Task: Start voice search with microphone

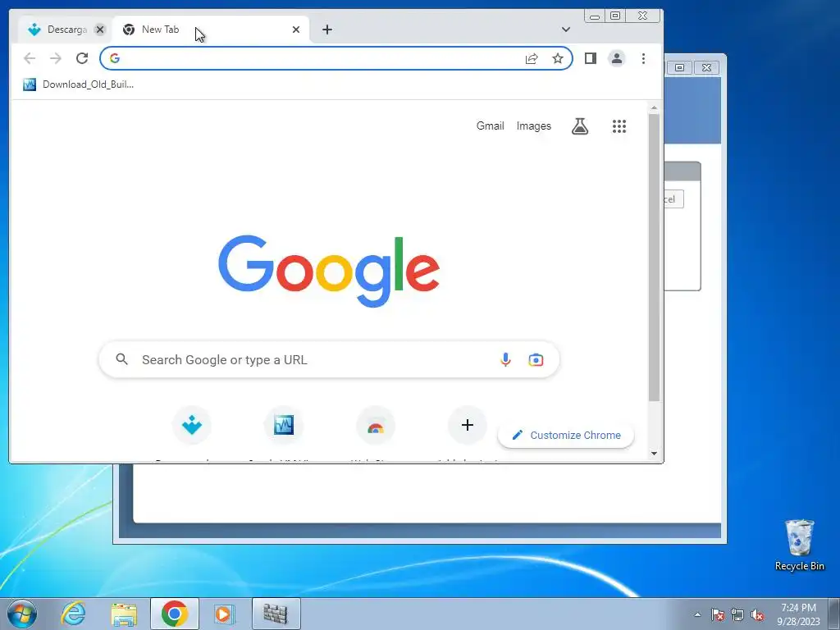Action: (x=505, y=359)
